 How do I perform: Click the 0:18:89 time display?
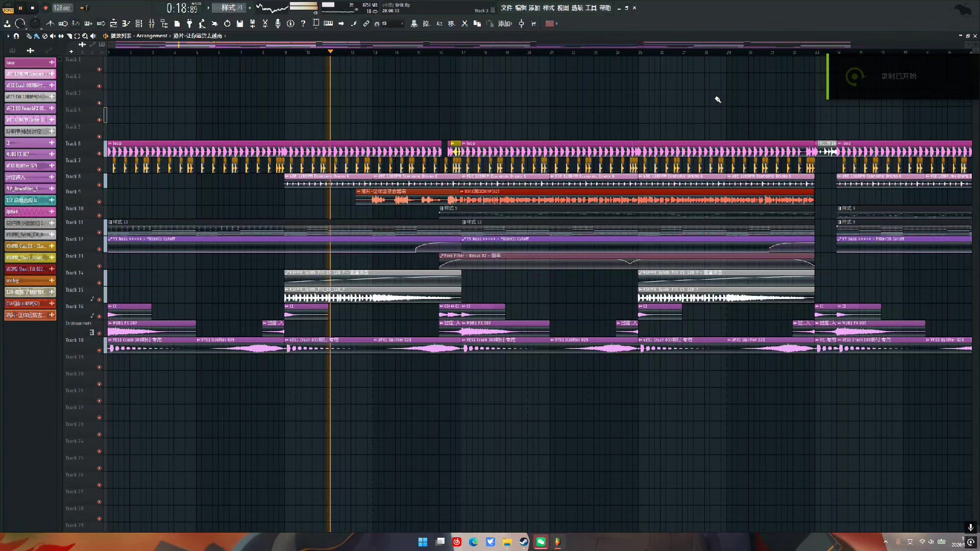[182, 8]
